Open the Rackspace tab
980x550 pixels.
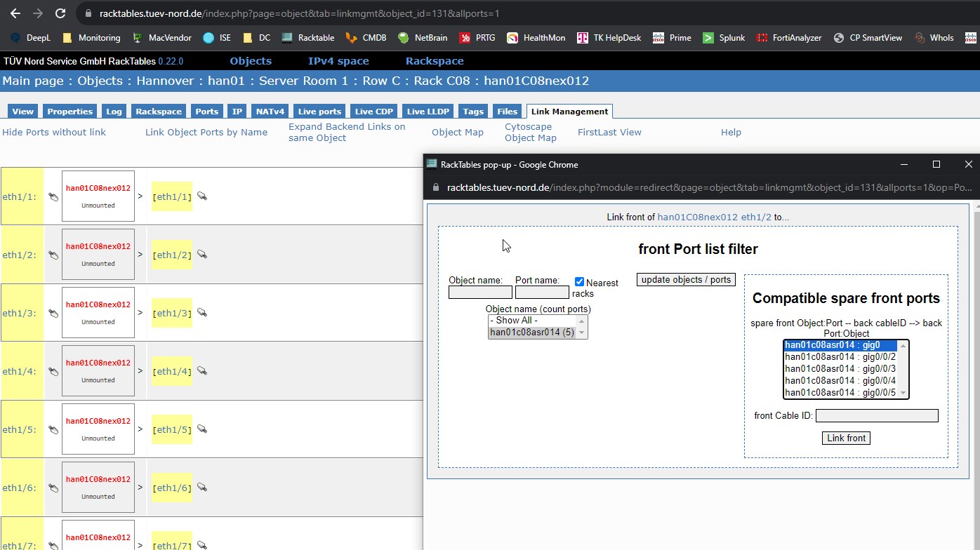point(159,112)
